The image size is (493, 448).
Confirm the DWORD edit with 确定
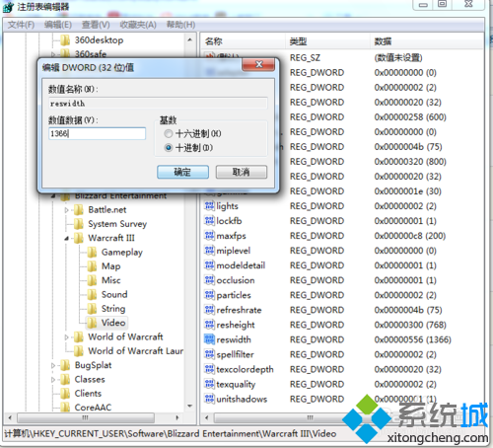coord(182,172)
